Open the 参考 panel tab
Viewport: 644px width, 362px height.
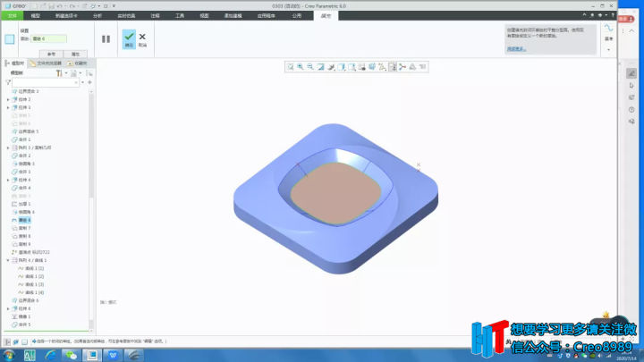52,54
